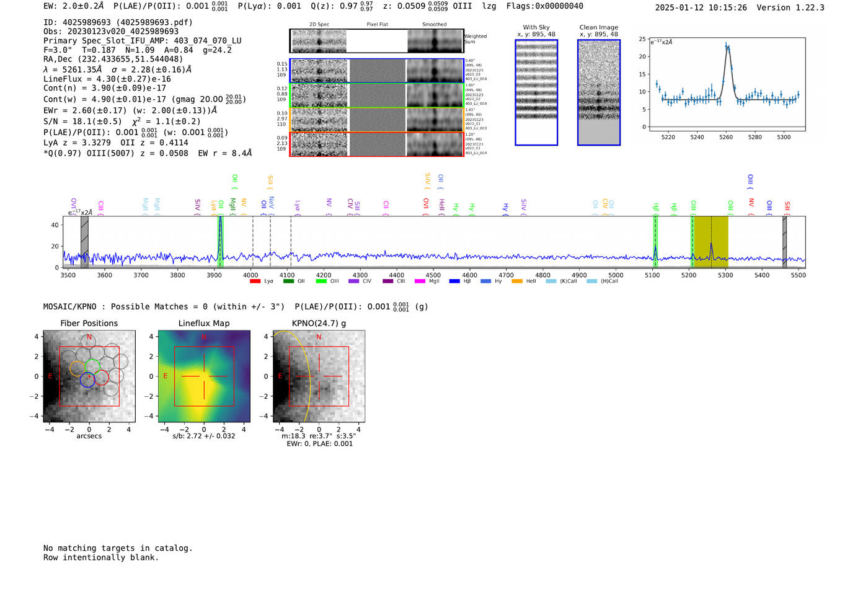
Task: Click the 'EWr: 0. PLAE: 0.001' caption
Action: click(x=319, y=444)
